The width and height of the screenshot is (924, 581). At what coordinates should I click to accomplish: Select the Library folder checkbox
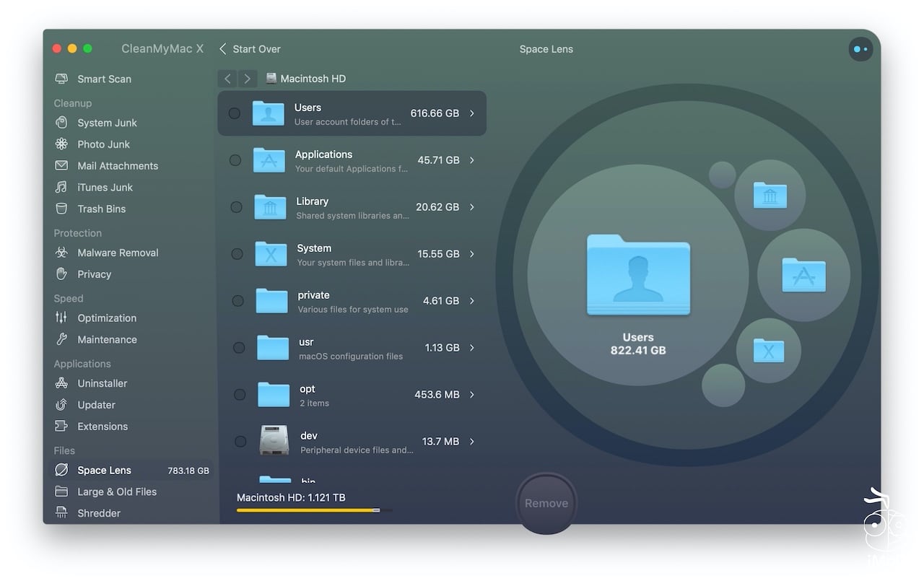click(236, 207)
